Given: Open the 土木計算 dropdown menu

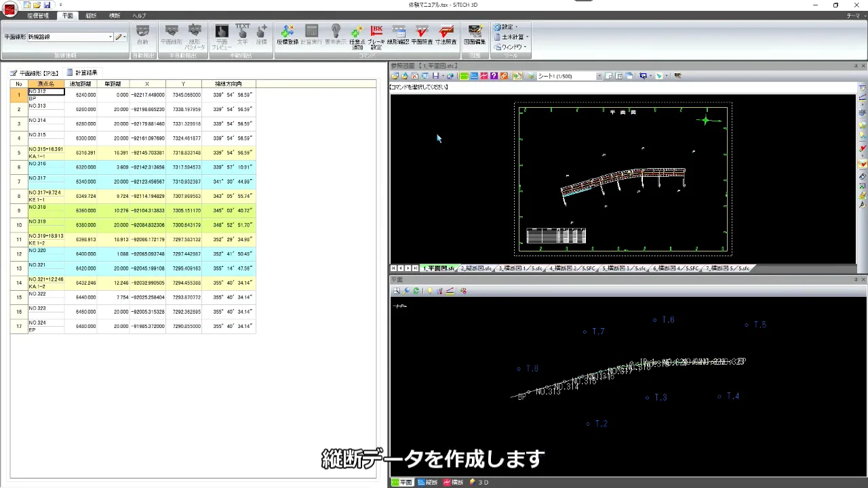Looking at the screenshot, I should pyautogui.click(x=511, y=37).
